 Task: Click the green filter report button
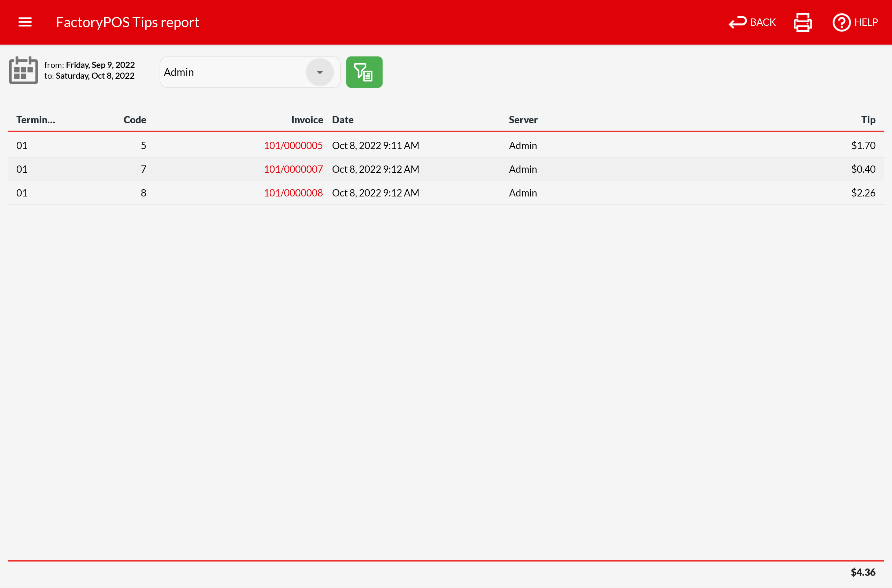(364, 72)
